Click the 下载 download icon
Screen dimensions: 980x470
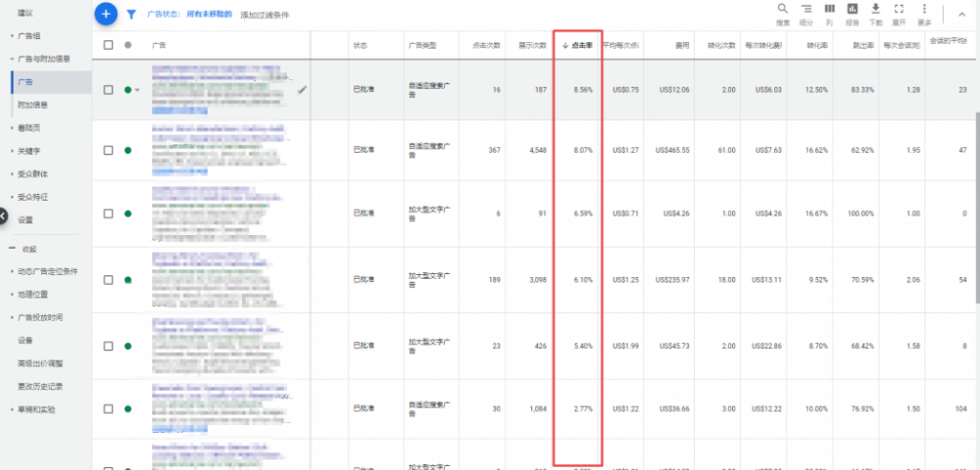point(876,9)
